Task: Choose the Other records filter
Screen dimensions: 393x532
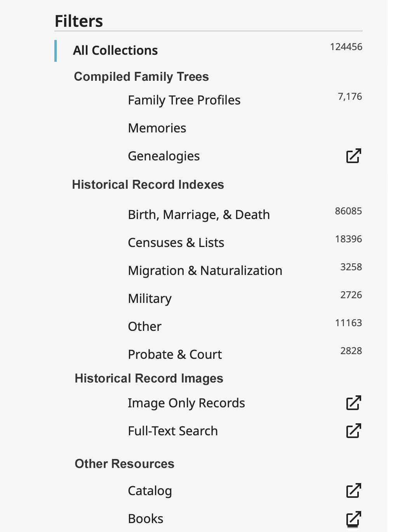Action: (144, 327)
